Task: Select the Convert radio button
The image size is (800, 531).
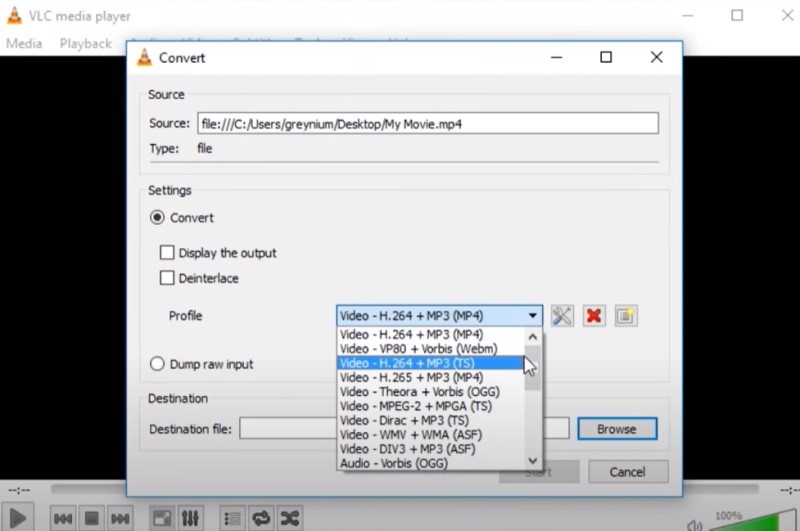Action: tap(157, 218)
